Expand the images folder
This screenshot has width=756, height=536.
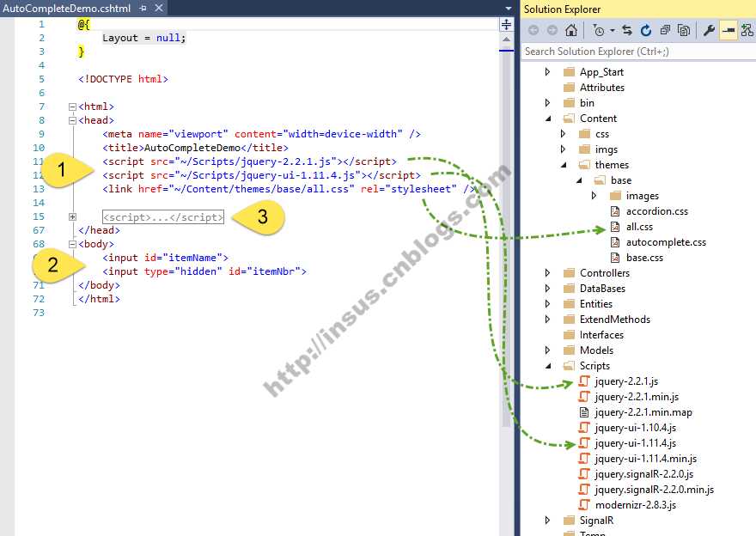594,195
